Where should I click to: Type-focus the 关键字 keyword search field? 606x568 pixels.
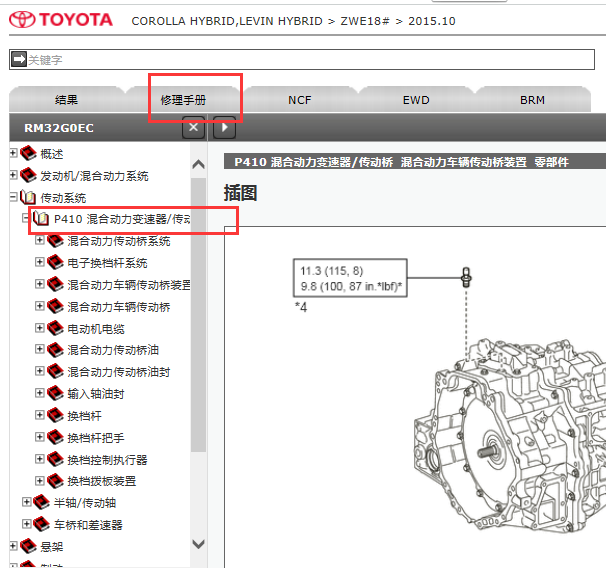point(301,60)
